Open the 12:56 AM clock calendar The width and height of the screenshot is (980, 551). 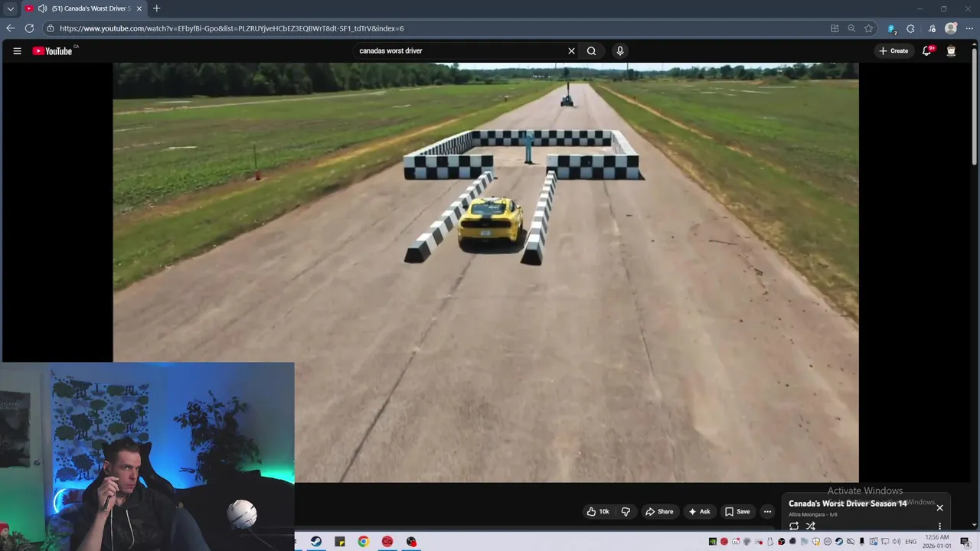coord(937,542)
